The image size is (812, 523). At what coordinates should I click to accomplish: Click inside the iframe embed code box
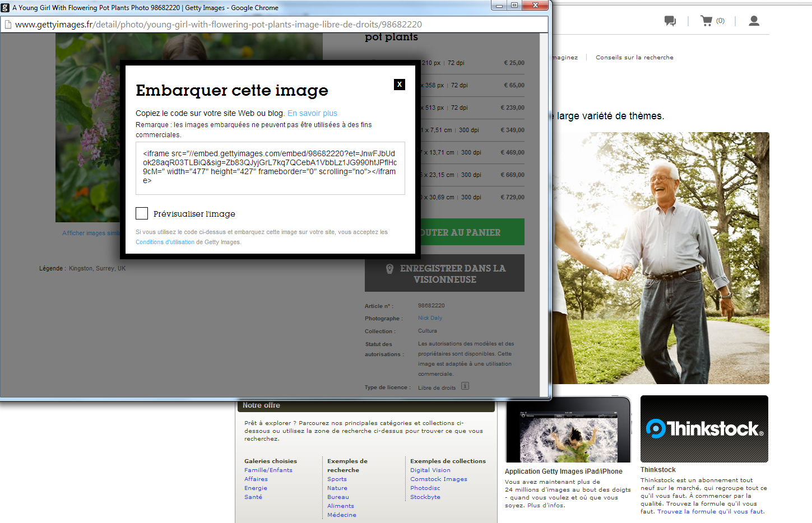pos(270,168)
